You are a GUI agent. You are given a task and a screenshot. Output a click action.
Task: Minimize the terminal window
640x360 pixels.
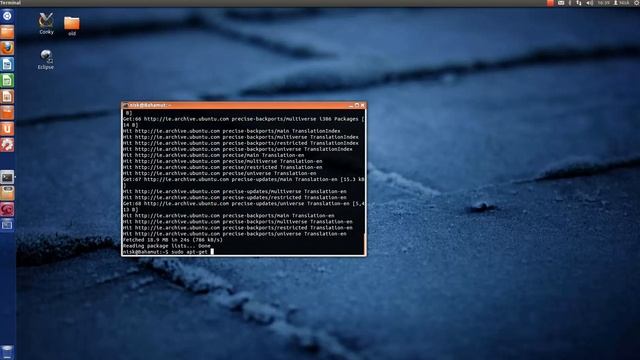[351, 105]
